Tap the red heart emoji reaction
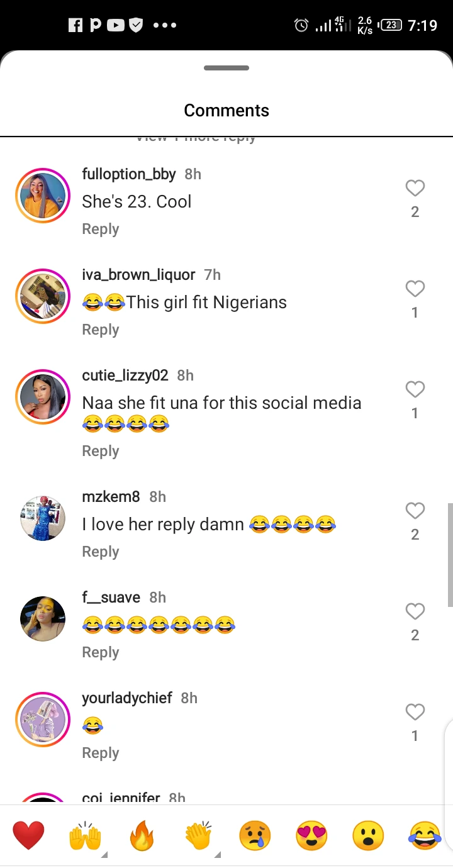The image size is (453, 868). pos(28,836)
